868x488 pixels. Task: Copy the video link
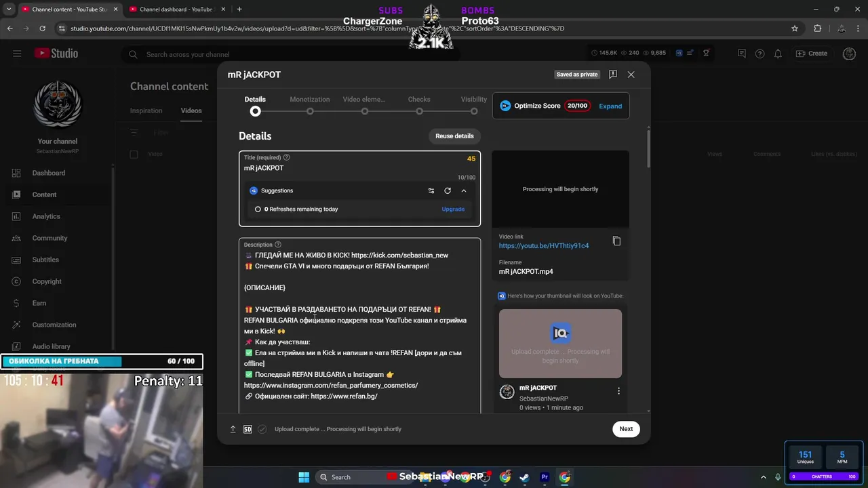point(616,241)
